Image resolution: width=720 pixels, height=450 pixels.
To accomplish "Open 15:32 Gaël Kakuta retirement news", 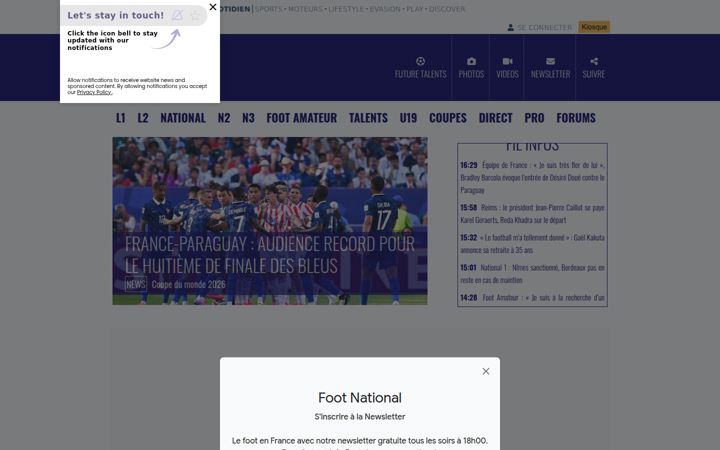I will click(x=532, y=243).
